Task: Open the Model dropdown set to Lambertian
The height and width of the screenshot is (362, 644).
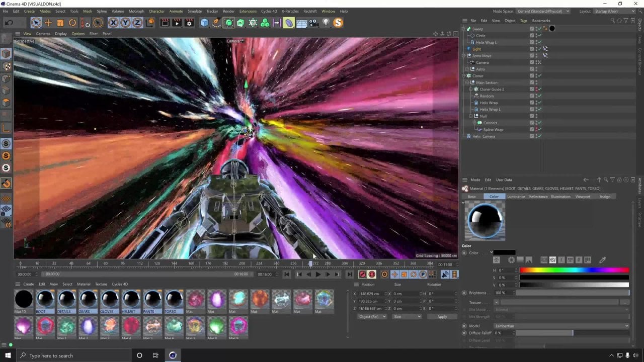Action: pos(561,326)
